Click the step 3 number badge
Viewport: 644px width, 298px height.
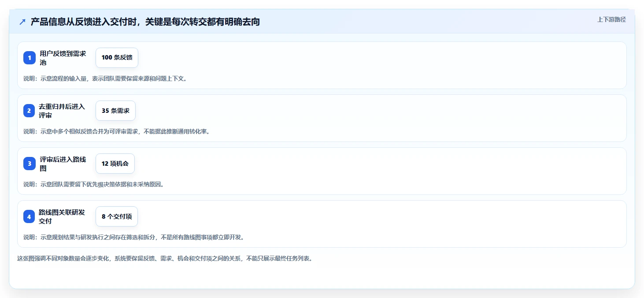tap(30, 164)
